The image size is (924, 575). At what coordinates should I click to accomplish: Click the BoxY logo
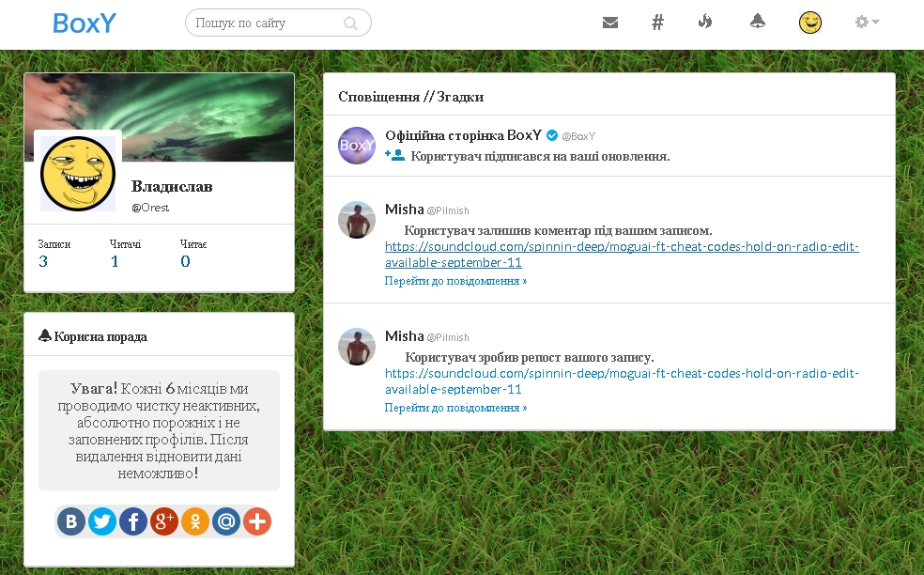(x=85, y=23)
